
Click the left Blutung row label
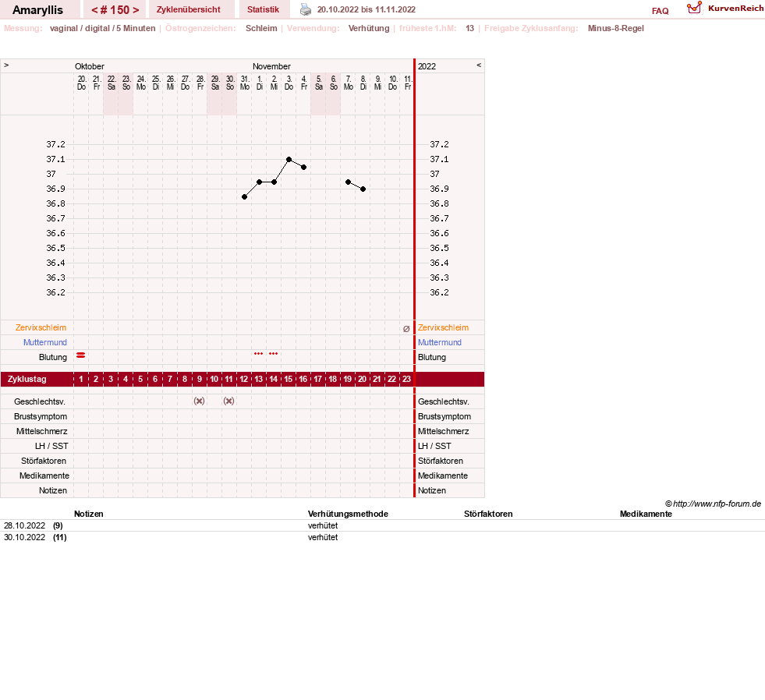tap(53, 357)
